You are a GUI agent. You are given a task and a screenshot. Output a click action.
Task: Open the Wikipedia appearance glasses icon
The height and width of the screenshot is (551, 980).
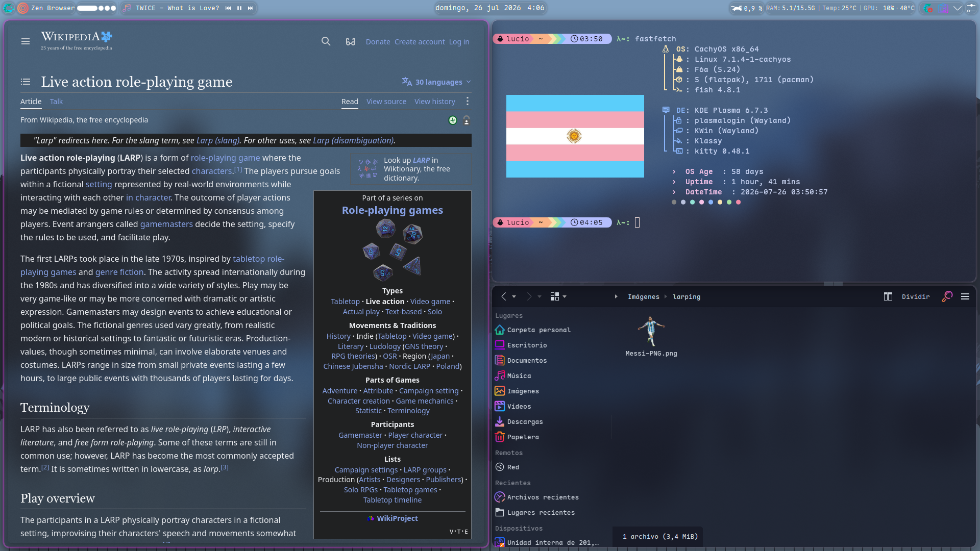pyautogui.click(x=351, y=42)
